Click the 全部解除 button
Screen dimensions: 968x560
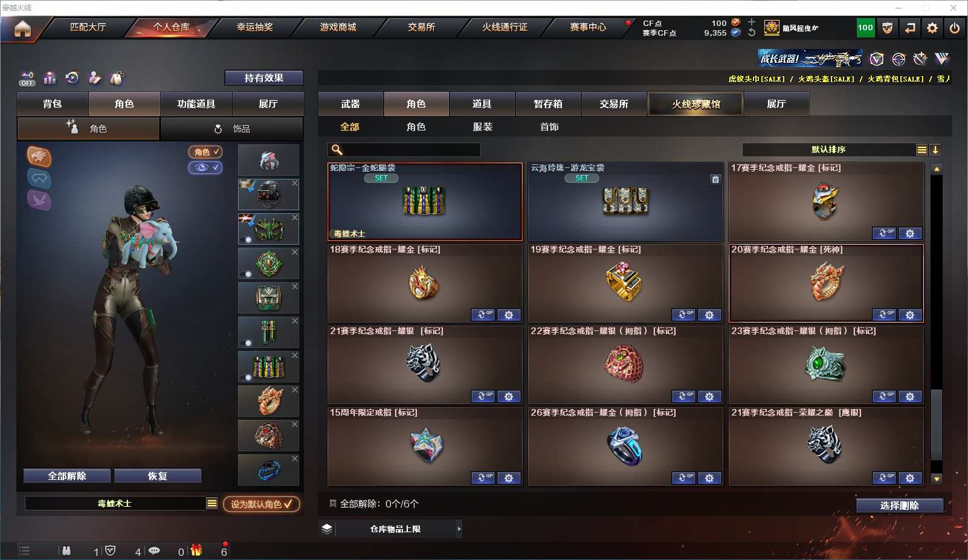click(67, 476)
